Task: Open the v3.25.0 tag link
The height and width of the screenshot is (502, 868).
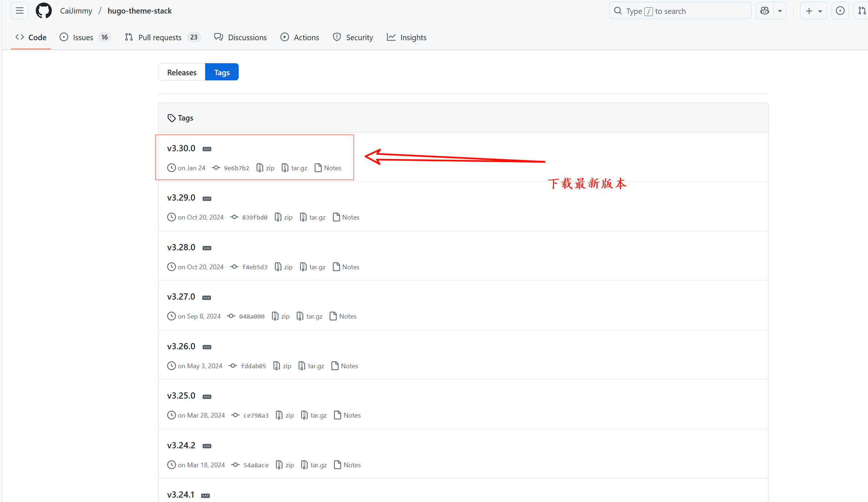Action: 181,396
